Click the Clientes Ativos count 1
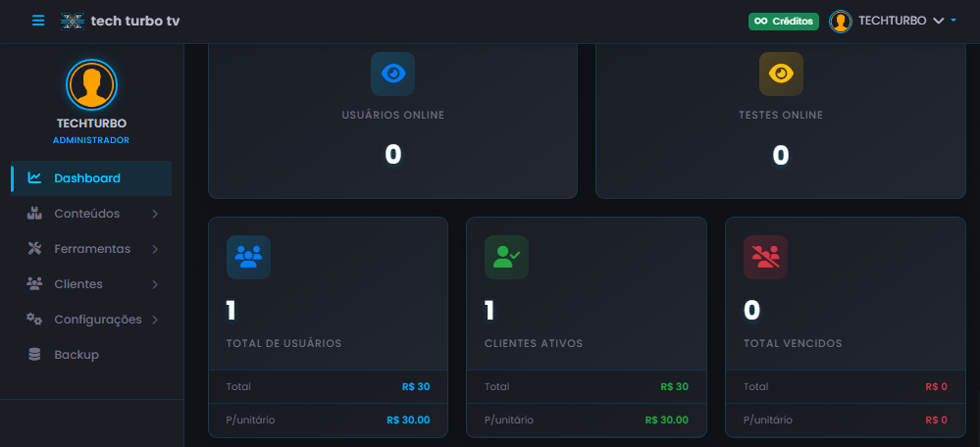980x447 pixels. coord(490,311)
